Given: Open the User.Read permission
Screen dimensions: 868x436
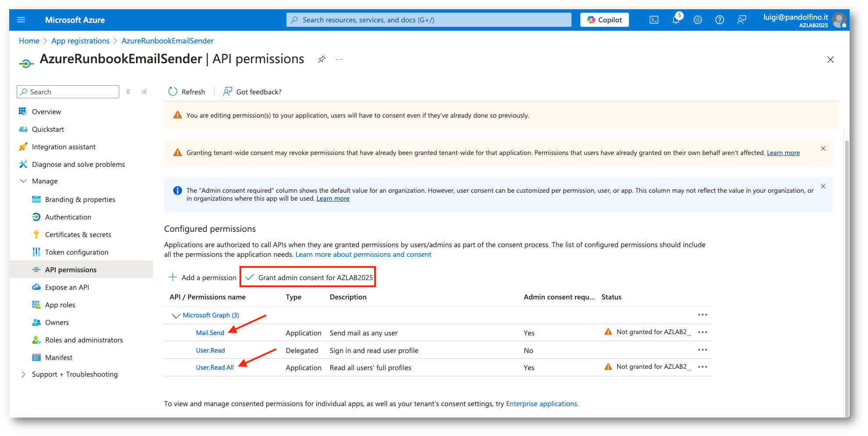Looking at the screenshot, I should tap(210, 350).
